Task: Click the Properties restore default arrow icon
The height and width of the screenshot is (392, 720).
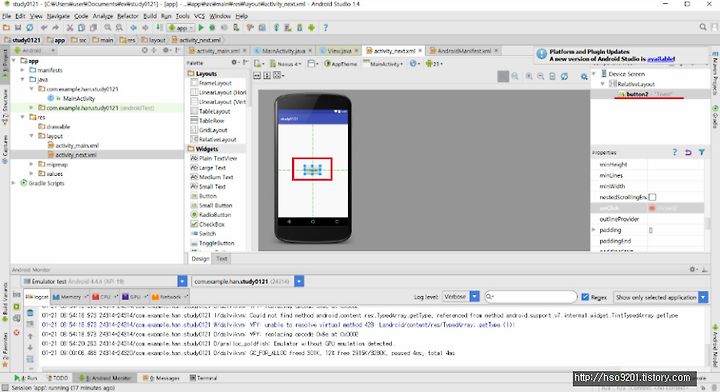Action: (688, 152)
